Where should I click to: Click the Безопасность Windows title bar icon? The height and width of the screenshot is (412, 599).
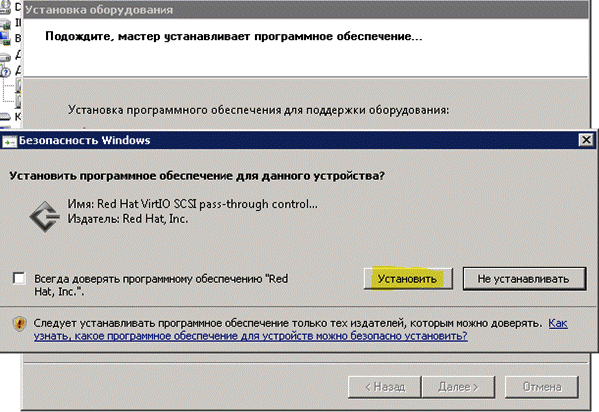(x=9, y=141)
